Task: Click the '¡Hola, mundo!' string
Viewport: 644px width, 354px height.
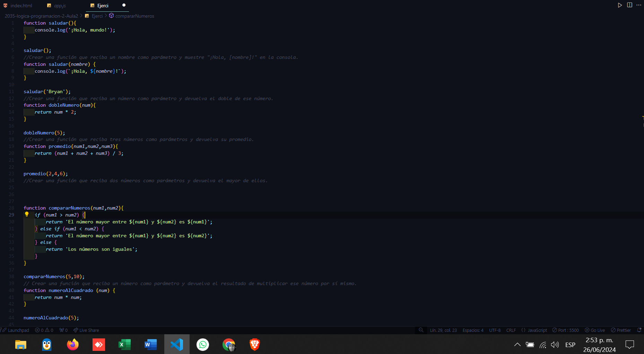Action: click(89, 30)
